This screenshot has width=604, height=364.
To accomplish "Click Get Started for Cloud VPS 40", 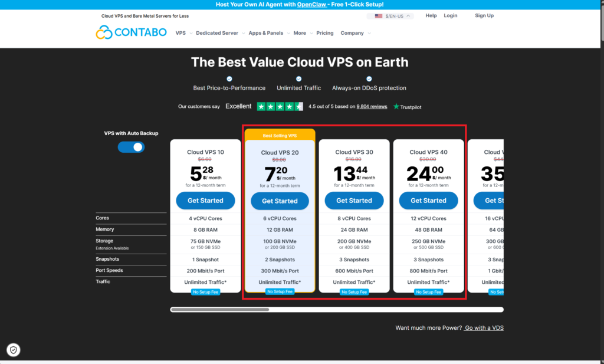I will click(428, 201).
